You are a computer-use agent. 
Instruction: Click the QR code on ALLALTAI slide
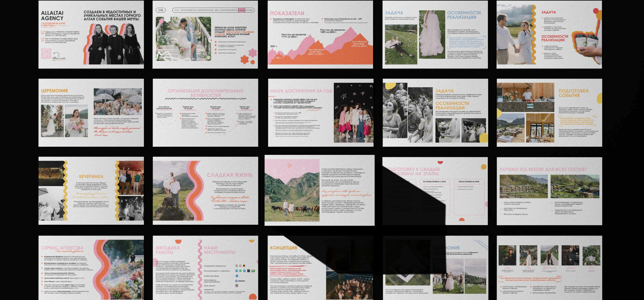[46, 54]
